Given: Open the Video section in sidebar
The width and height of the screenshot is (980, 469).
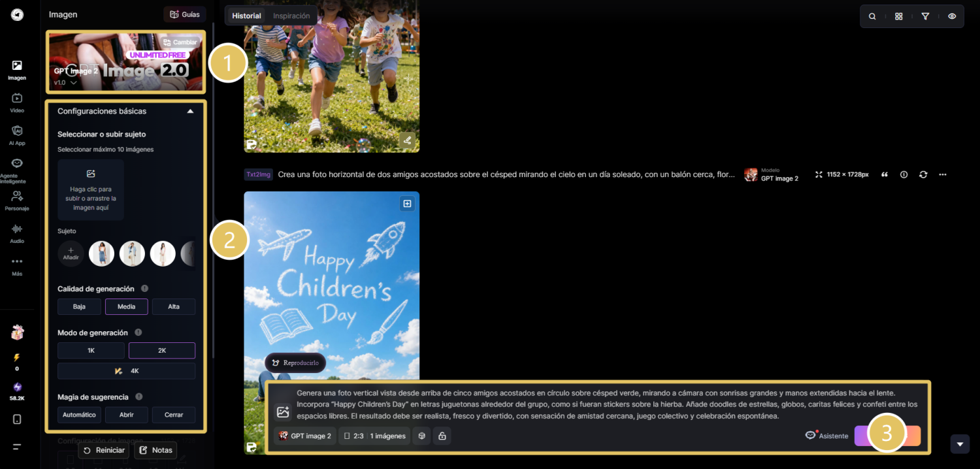Looking at the screenshot, I should pyautogui.click(x=17, y=103).
